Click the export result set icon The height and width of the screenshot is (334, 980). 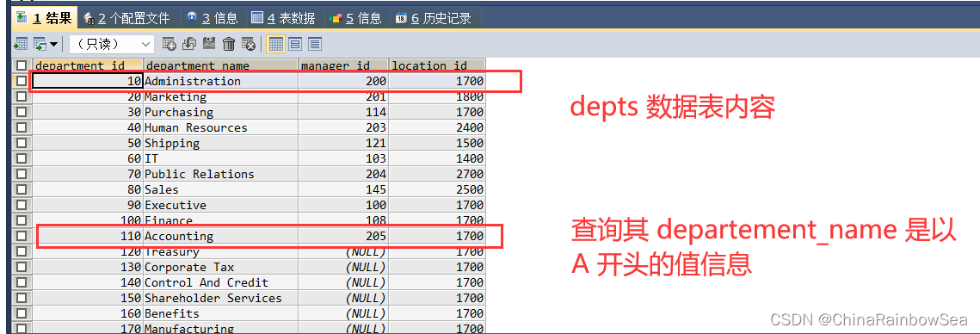(21, 44)
